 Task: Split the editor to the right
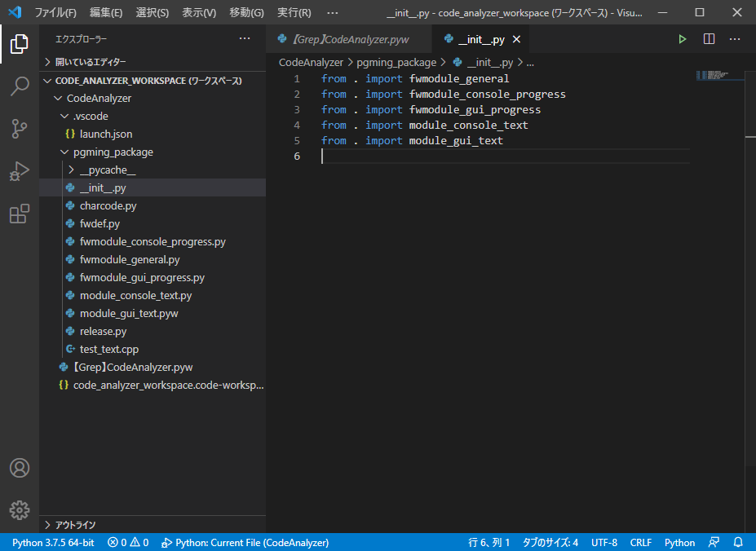[709, 39]
